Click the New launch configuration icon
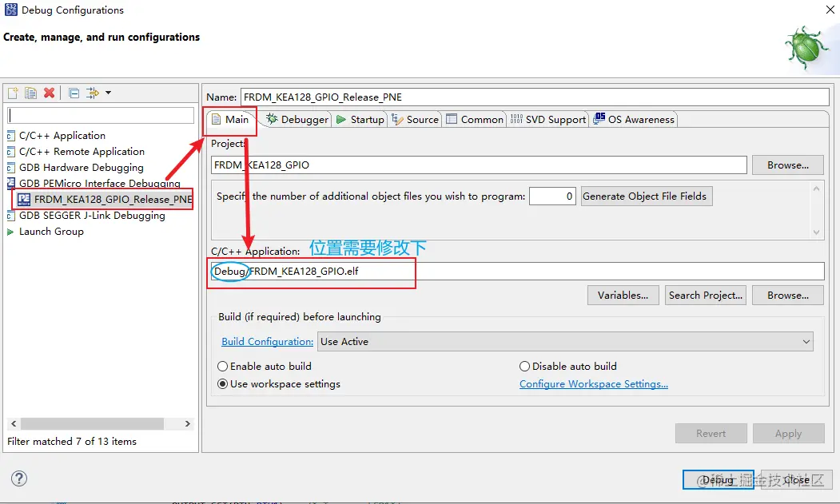The width and height of the screenshot is (840, 504). [13, 93]
